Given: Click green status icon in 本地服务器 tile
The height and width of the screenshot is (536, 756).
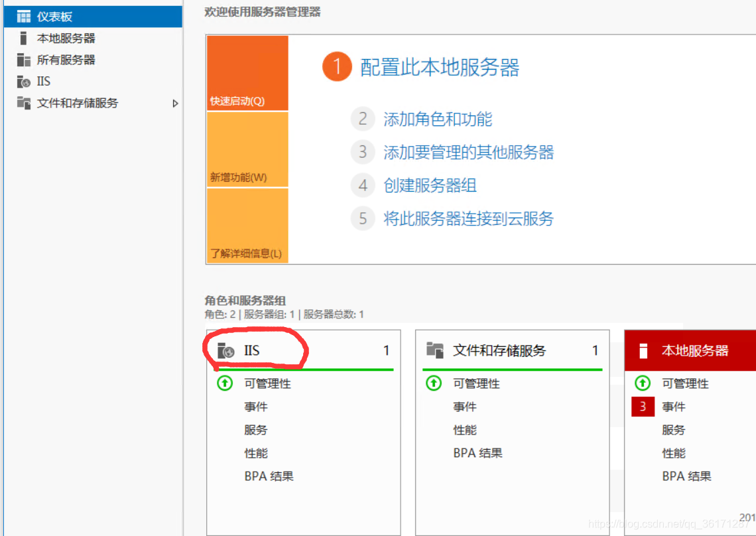Looking at the screenshot, I should [643, 383].
